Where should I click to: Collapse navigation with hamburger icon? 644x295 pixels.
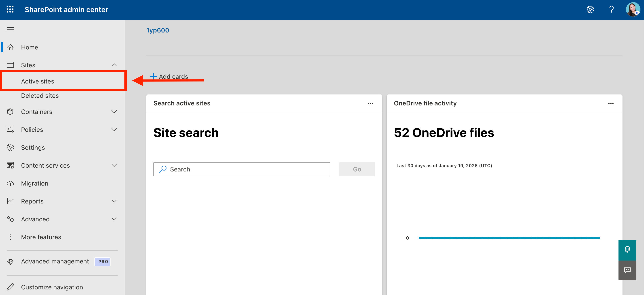10,29
